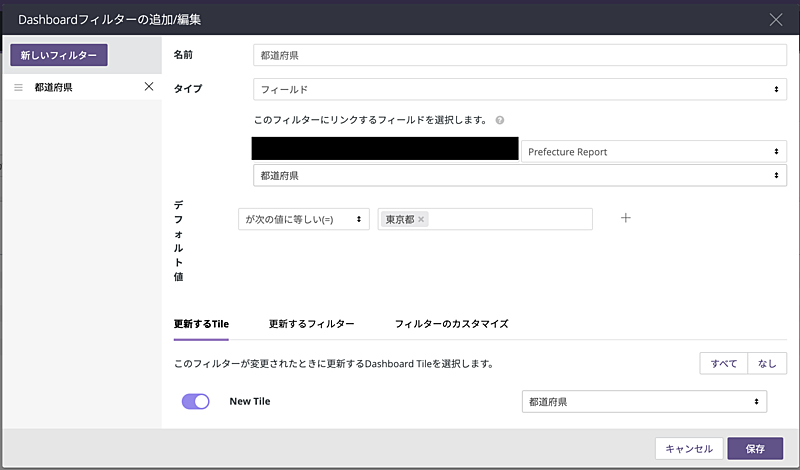Select the 都道府県 filter entry in sidebar
The height and width of the screenshot is (470, 800).
82,87
